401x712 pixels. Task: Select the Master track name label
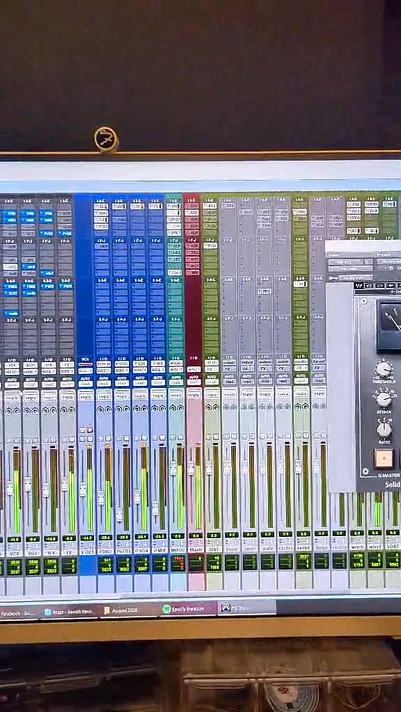tap(195, 550)
